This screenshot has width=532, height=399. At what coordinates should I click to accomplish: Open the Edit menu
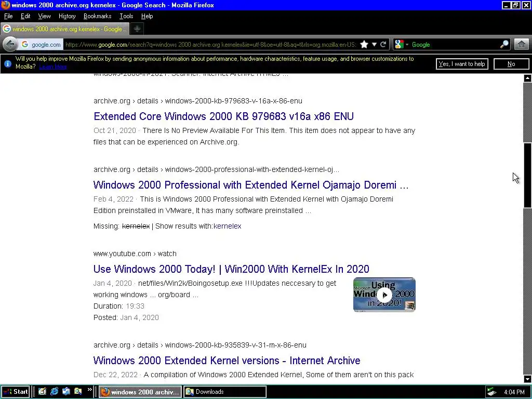25,16
